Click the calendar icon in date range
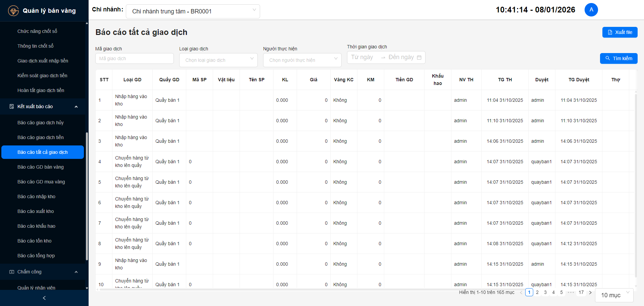 (x=419, y=57)
